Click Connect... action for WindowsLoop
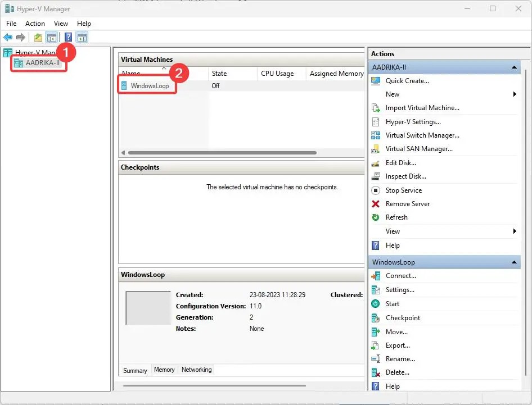 tap(401, 276)
